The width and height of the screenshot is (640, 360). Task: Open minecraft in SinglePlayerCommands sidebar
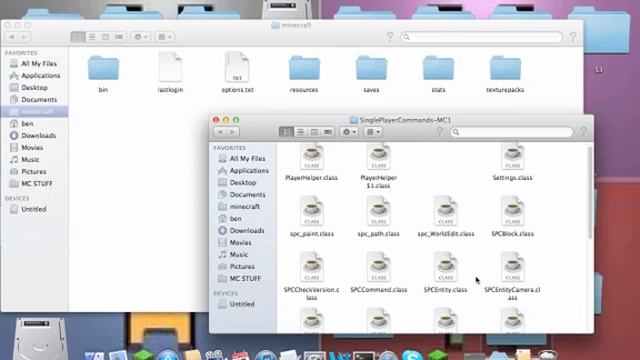(243, 207)
